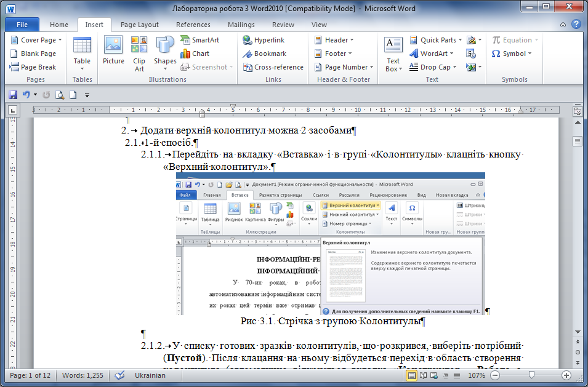Insert a Cover Page
This screenshot has width=588, height=387.
coord(36,40)
